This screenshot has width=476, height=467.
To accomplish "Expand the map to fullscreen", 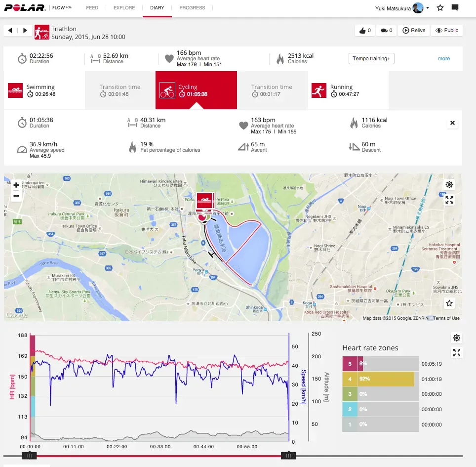I will coord(449,200).
